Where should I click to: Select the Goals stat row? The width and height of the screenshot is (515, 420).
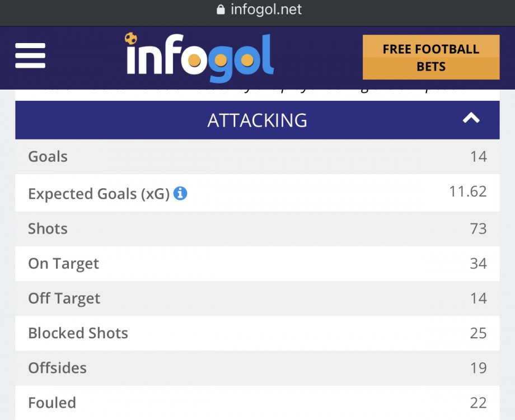pyautogui.click(x=257, y=156)
